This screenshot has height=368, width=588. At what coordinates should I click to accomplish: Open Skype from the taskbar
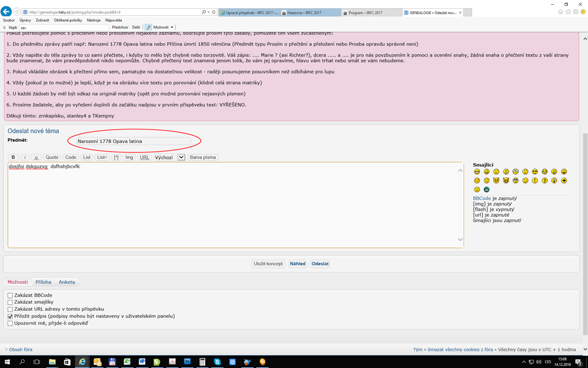217,362
